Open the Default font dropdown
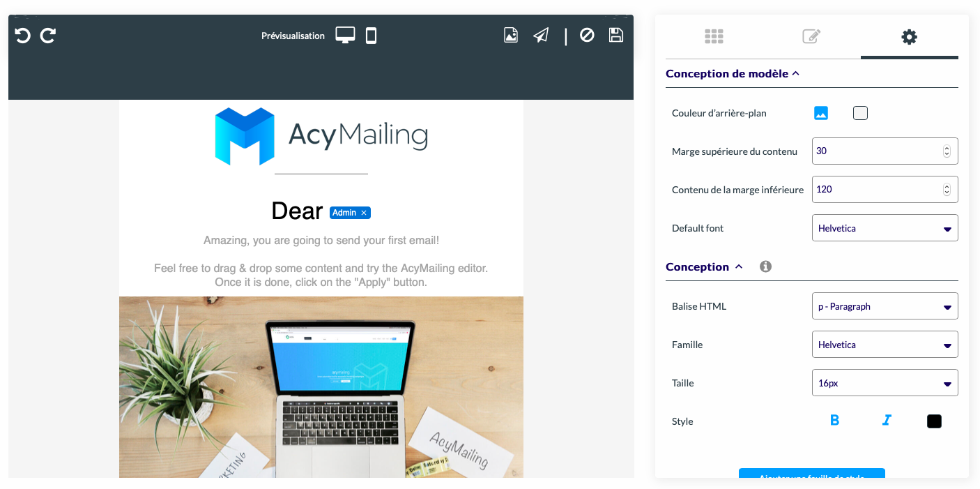The width and height of the screenshot is (980, 489). (885, 228)
